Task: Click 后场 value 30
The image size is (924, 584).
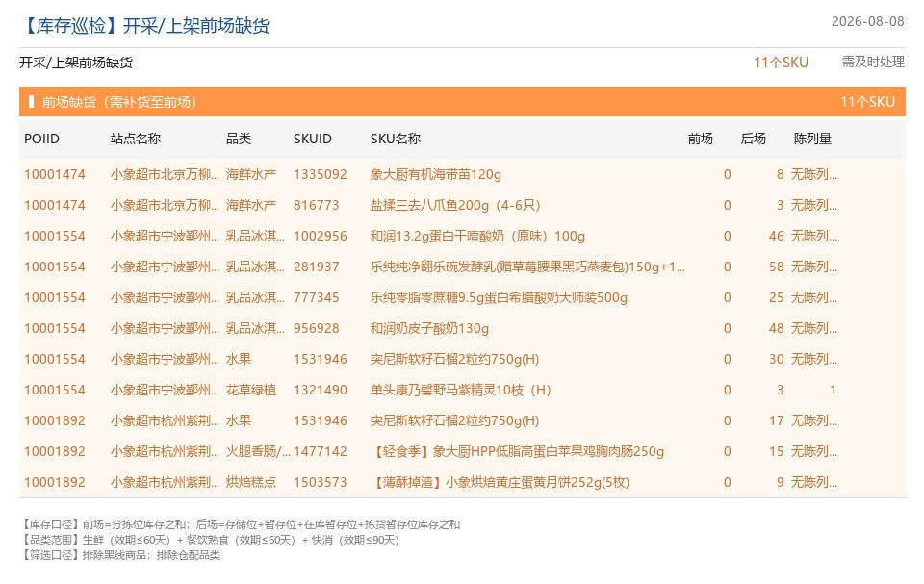Action: click(776, 359)
